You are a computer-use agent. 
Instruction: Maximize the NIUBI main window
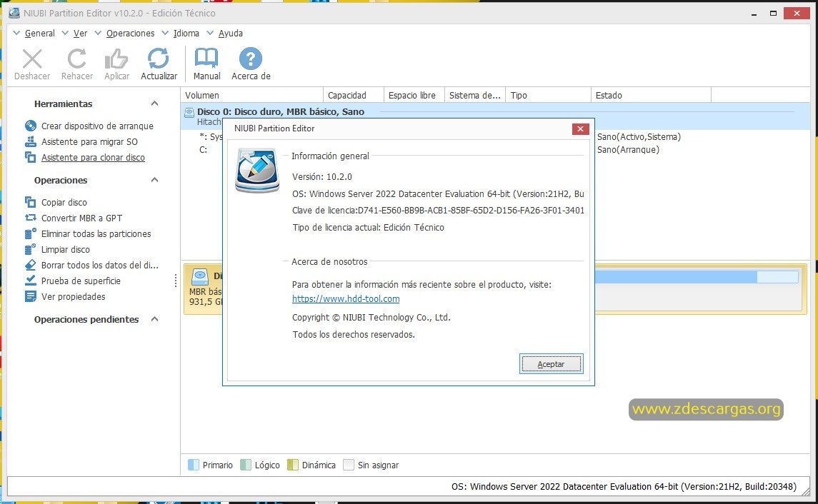tap(773, 14)
